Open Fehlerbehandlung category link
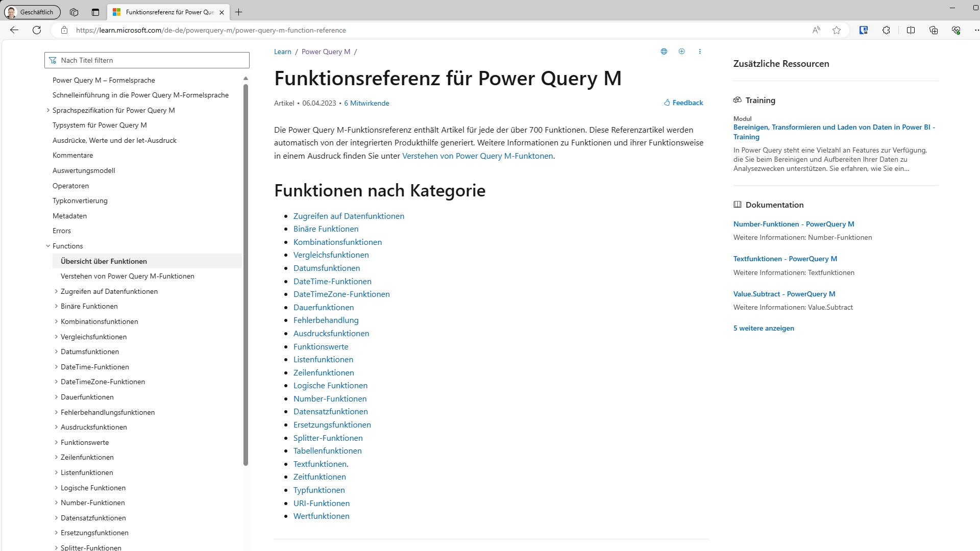Viewport: 980px width, 551px height. [326, 320]
